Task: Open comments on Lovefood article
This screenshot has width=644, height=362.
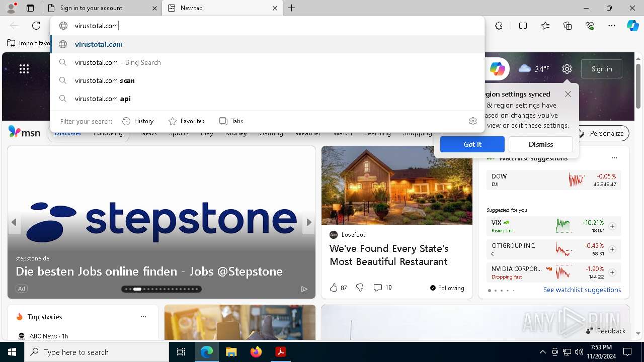Action: coord(382,288)
